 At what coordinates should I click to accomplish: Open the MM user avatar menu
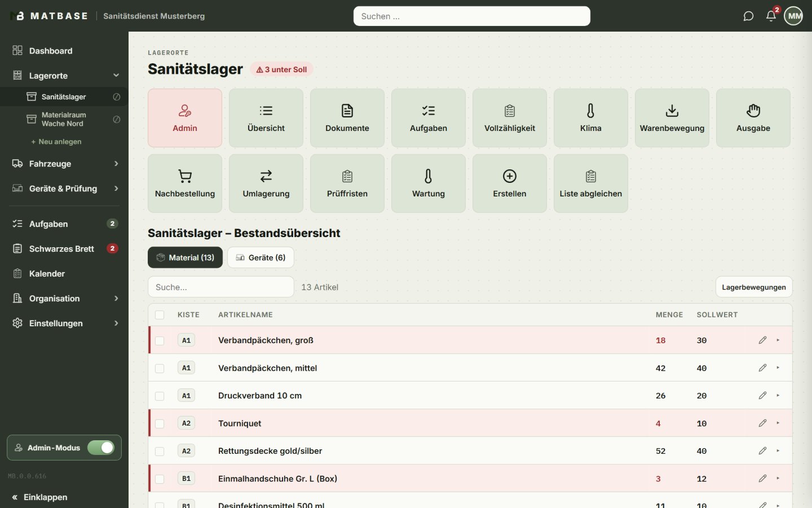pos(794,16)
